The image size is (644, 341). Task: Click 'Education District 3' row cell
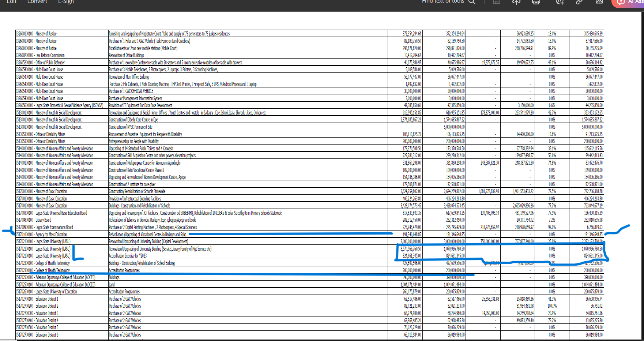[62, 313]
